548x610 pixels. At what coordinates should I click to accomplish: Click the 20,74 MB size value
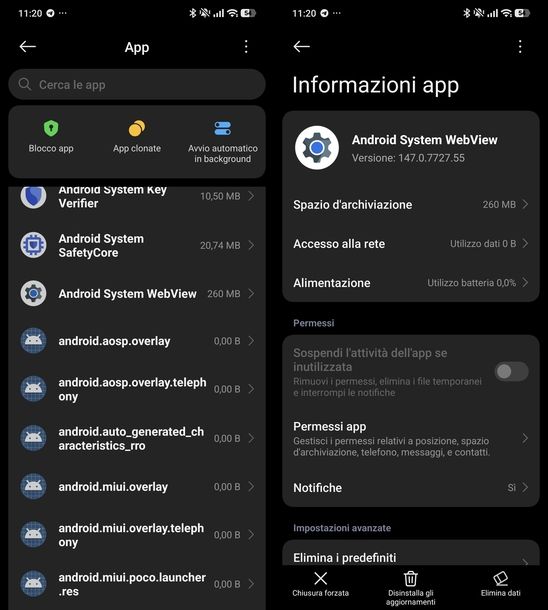220,245
